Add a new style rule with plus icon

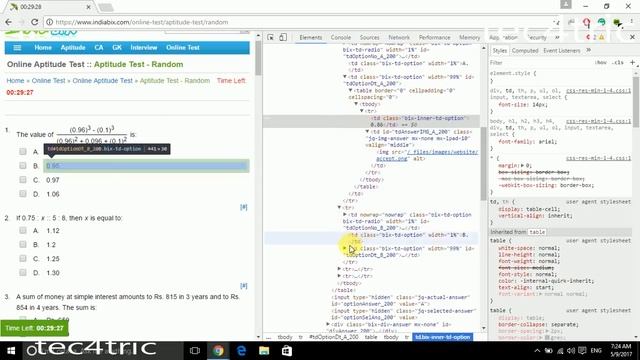632,62
